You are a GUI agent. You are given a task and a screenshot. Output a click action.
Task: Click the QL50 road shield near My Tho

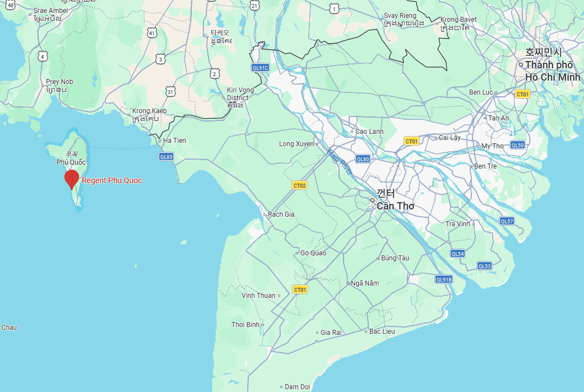pos(517,145)
